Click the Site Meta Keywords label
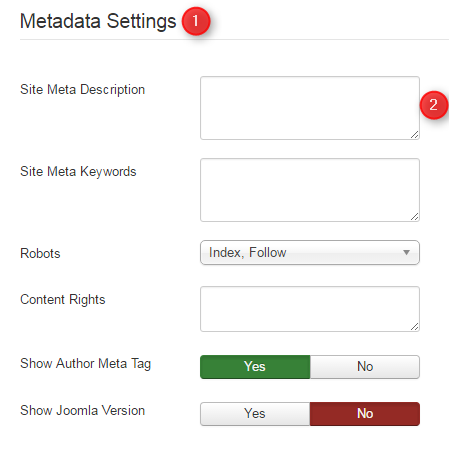Image resolution: width=449 pixels, height=450 pixels. [78, 172]
